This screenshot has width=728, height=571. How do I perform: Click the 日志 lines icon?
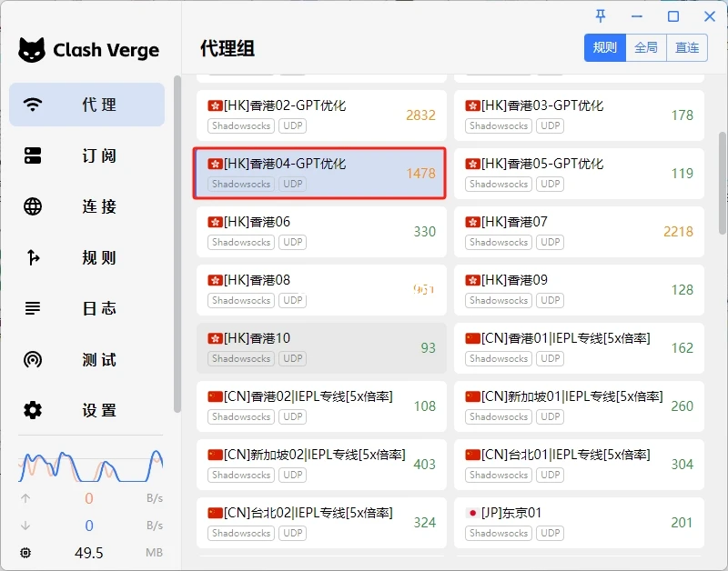(x=33, y=308)
